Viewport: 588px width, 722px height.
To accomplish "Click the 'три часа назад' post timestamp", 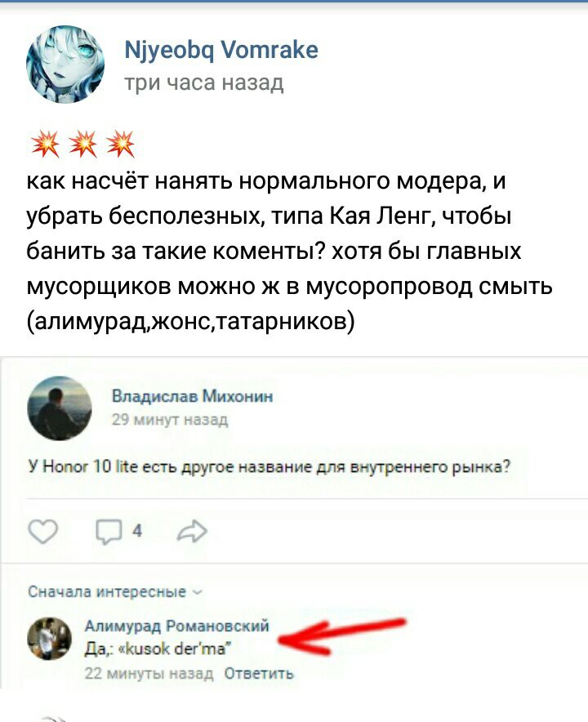I will coord(204,83).
